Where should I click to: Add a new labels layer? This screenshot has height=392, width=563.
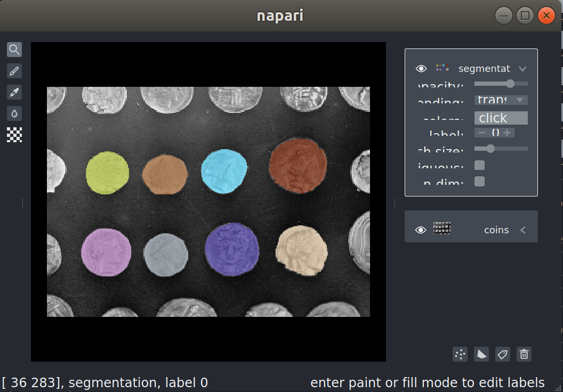click(x=503, y=354)
